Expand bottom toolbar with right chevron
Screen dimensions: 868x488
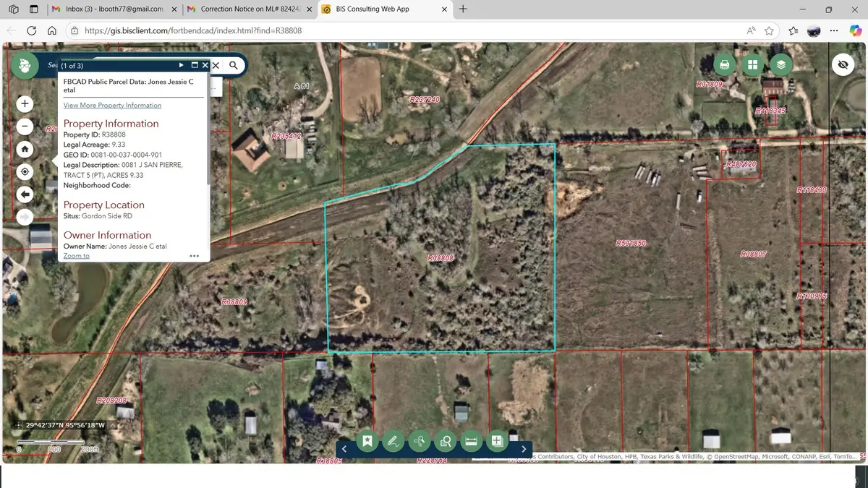click(524, 448)
